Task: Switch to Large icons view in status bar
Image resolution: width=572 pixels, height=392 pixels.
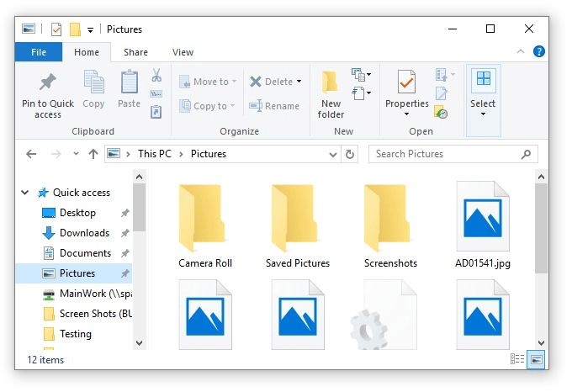Action: pyautogui.click(x=536, y=359)
